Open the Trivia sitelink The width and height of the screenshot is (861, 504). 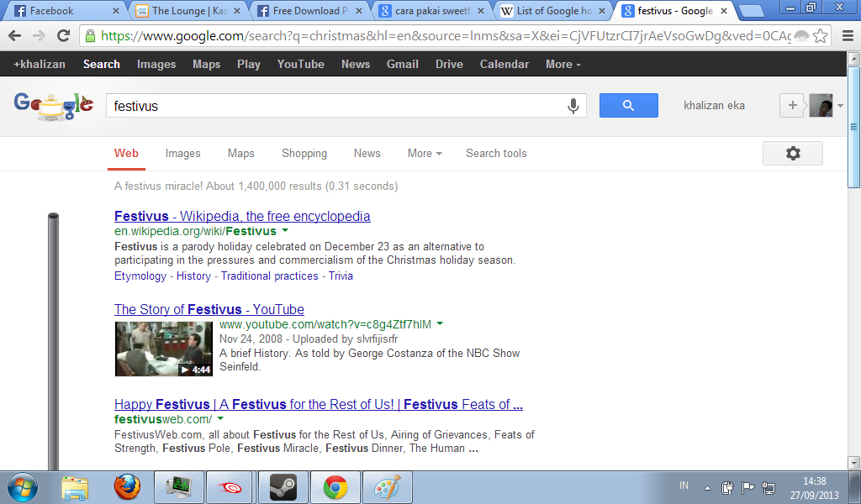coord(341,276)
